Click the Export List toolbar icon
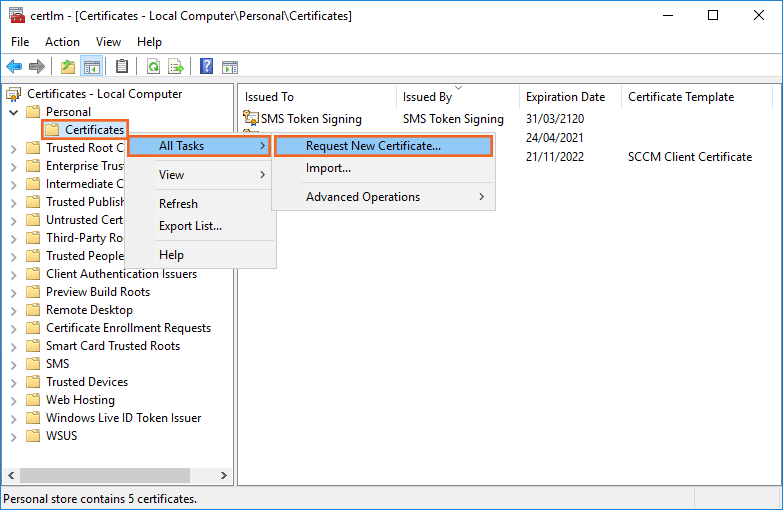This screenshot has height=510, width=783. (176, 67)
